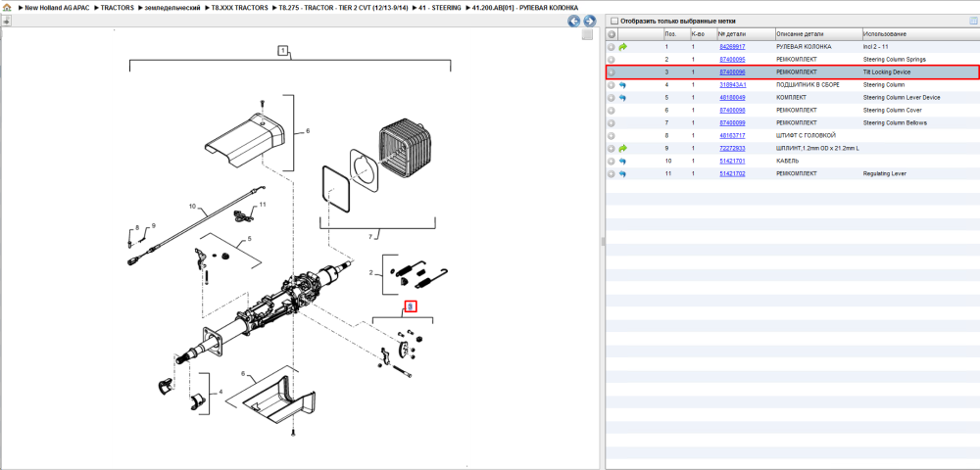The height and width of the screenshot is (470, 980).
Task: Click the green arrow icon on the РУЛЕВАЯ КОЛОНКА row
Action: point(622,47)
